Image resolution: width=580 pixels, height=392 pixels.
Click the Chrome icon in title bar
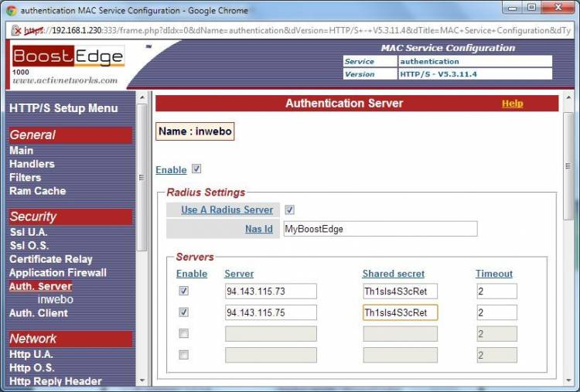click(x=11, y=11)
